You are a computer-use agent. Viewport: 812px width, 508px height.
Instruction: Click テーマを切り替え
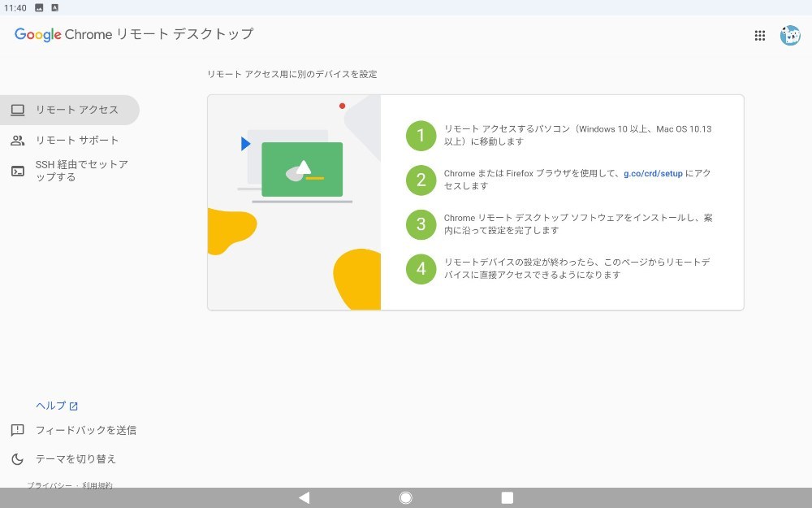tap(76, 459)
